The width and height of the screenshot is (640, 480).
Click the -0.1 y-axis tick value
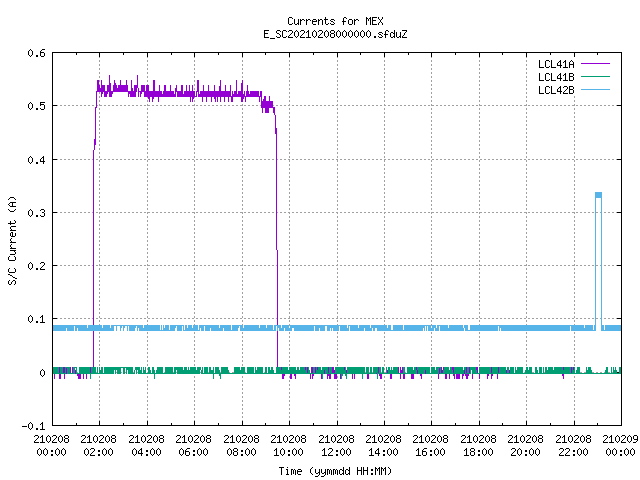pyautogui.click(x=33, y=426)
